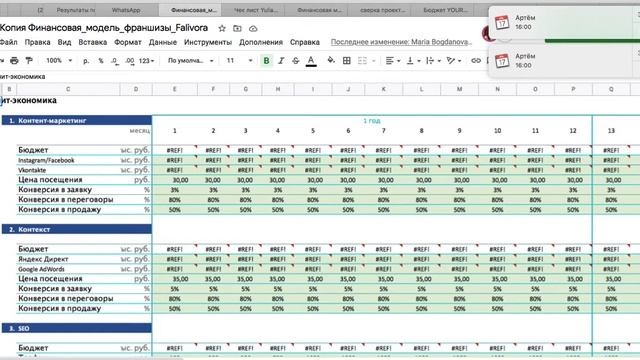Switch to the Результаты browser tab
The height and width of the screenshot is (360, 640).
(76, 10)
